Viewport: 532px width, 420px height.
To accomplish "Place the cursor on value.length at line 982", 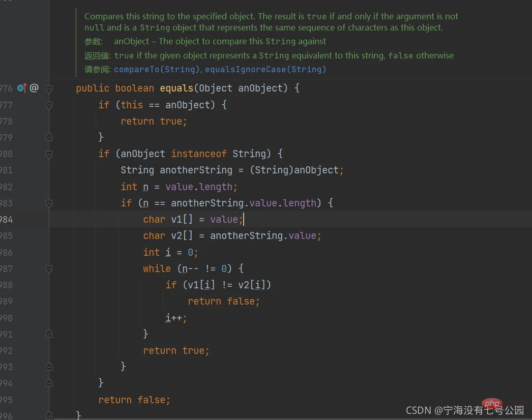I will (x=201, y=187).
